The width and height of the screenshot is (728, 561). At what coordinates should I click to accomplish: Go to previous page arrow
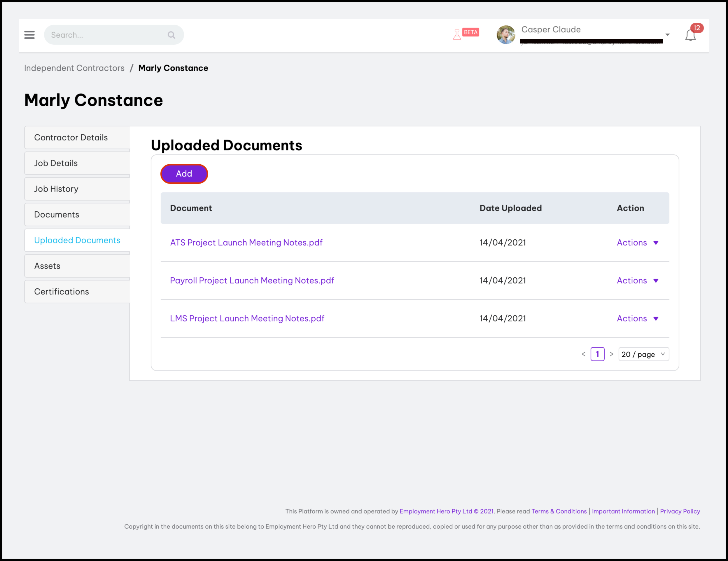(583, 354)
